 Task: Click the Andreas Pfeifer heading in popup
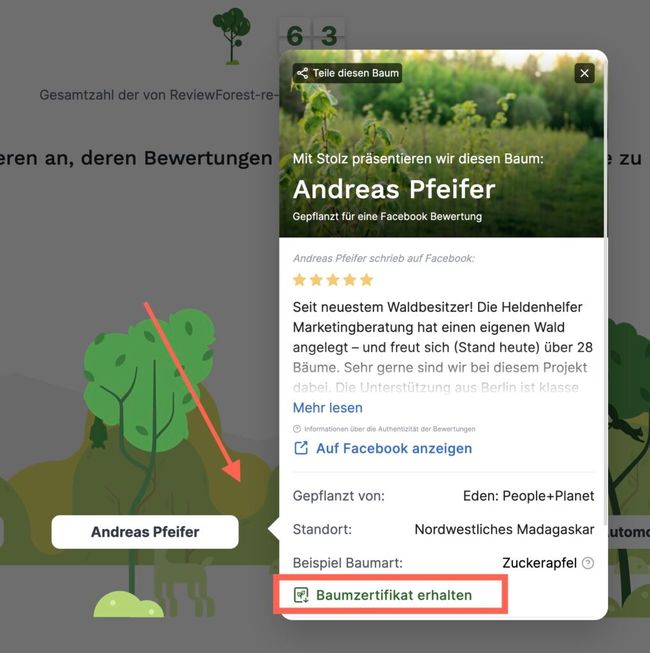[394, 189]
